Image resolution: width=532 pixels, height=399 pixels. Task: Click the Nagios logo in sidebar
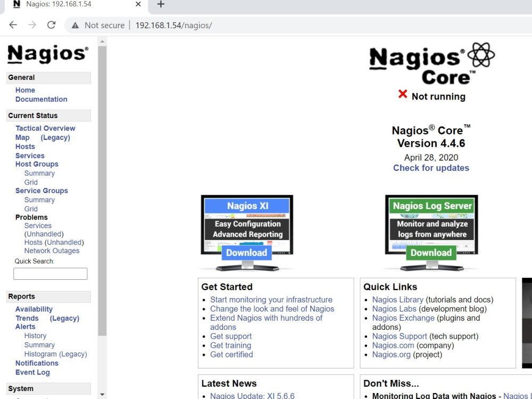48,54
